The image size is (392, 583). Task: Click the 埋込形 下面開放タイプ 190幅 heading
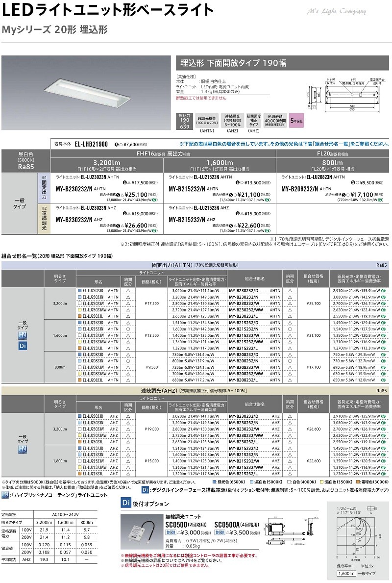coord(233,63)
